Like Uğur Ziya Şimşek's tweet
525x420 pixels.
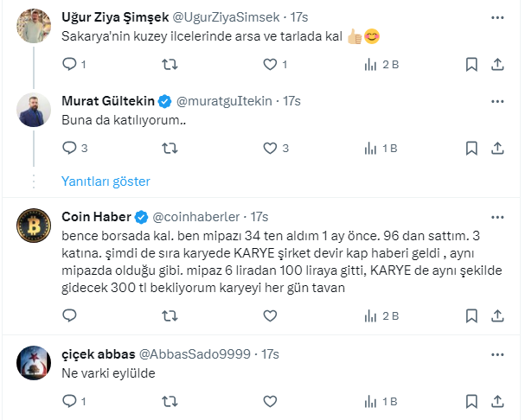270,64
